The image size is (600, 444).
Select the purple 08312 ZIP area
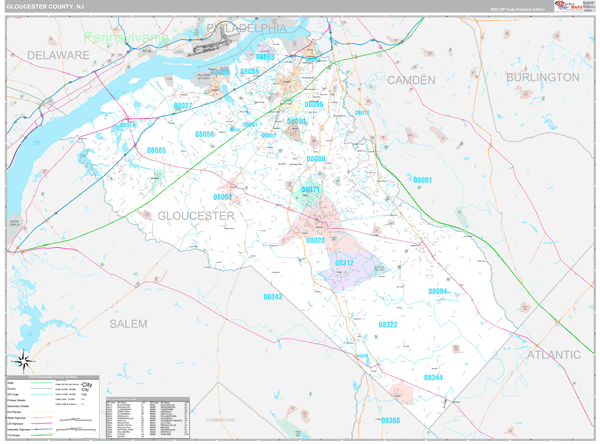345,264
